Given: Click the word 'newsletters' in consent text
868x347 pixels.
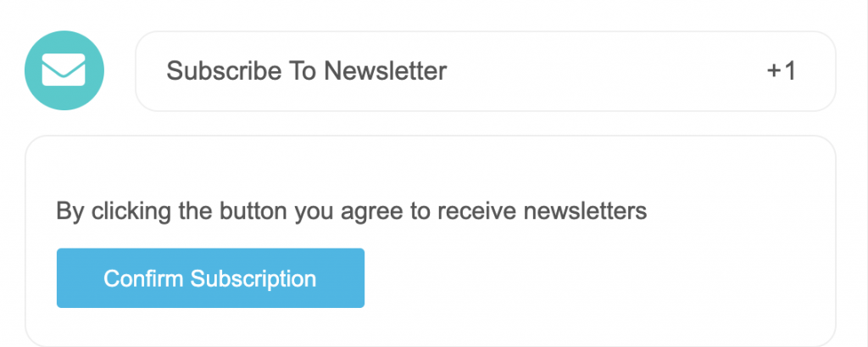Looking at the screenshot, I should 585,211.
